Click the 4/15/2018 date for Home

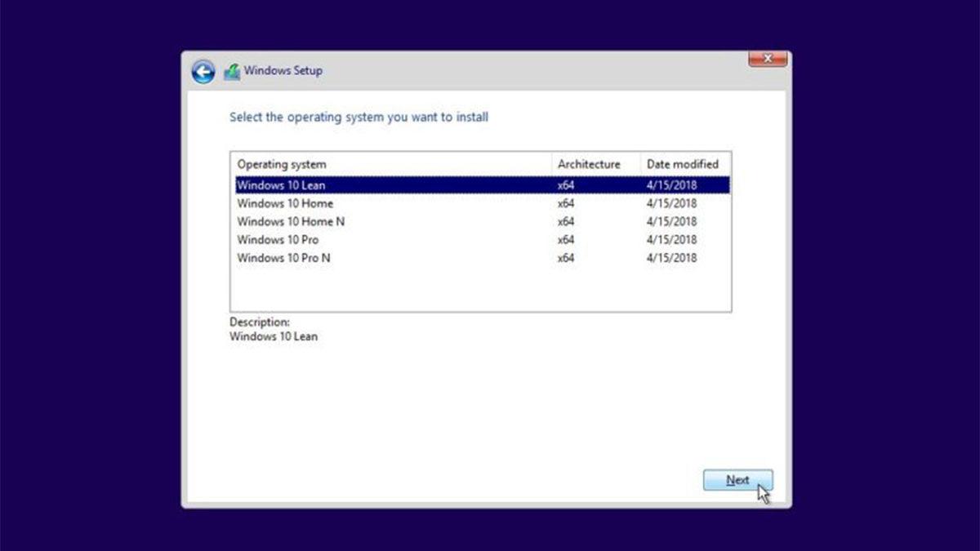pyautogui.click(x=671, y=203)
